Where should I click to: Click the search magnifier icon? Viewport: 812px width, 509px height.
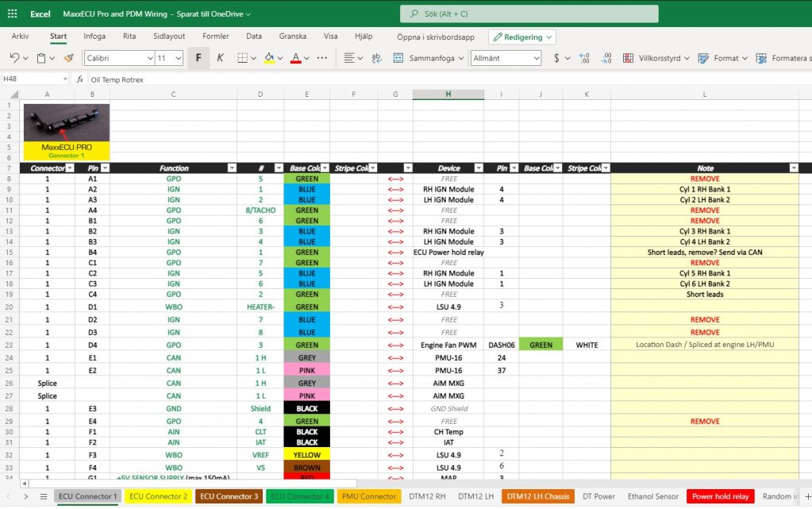[x=414, y=14]
